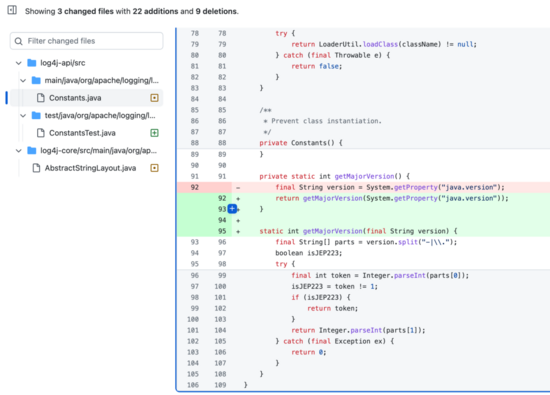
Task: Click the file icon beside Constants.java
Action: point(41,98)
